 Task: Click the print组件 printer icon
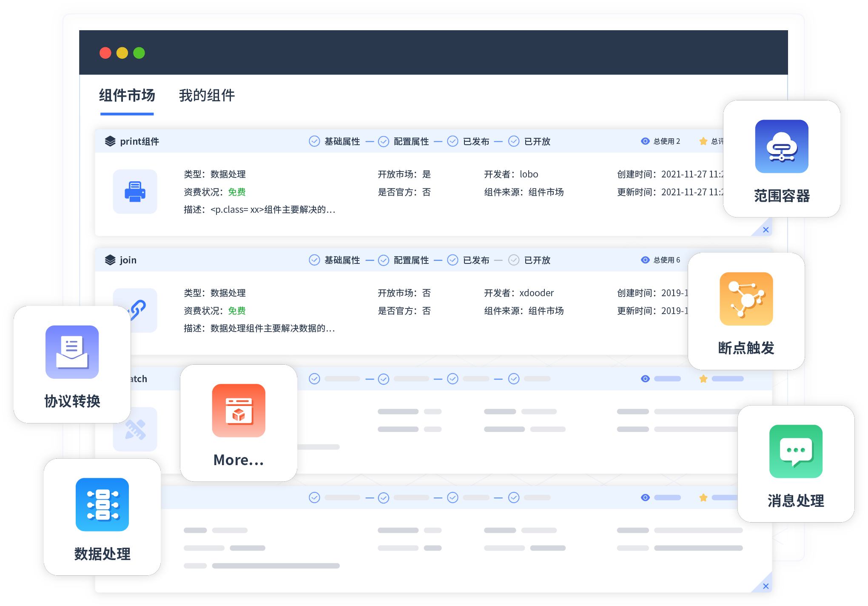[x=135, y=192]
